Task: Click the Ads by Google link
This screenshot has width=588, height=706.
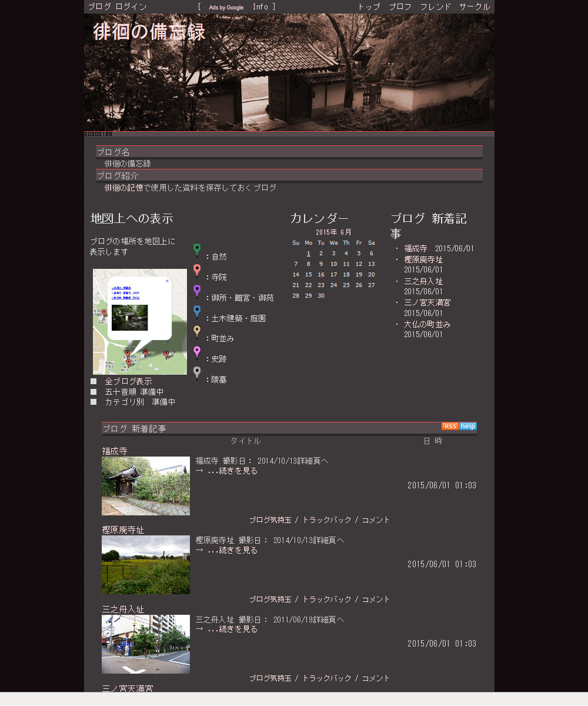Action: 226,8
